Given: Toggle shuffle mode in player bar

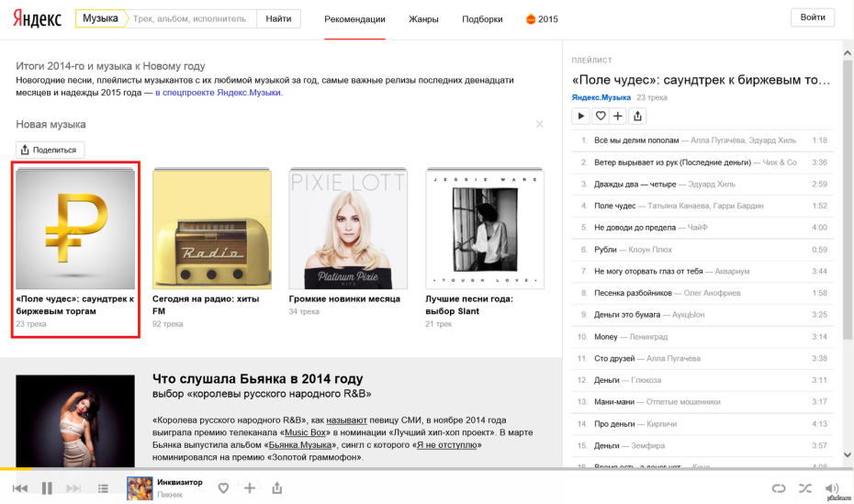Looking at the screenshot, I should tap(805, 488).
